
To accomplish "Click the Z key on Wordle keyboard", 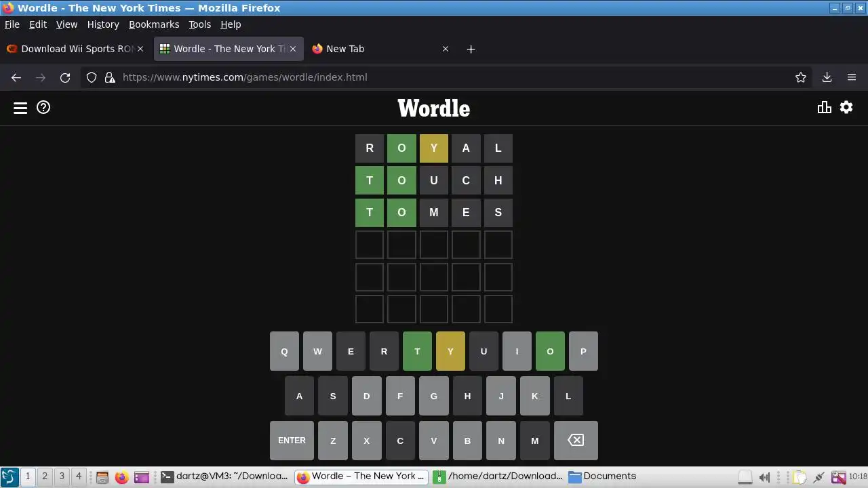I will (333, 441).
